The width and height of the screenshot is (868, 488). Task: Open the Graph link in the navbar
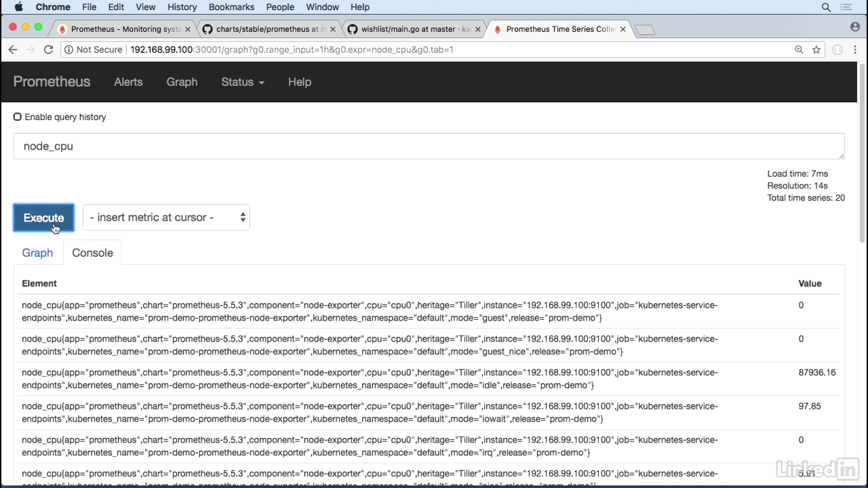click(182, 82)
